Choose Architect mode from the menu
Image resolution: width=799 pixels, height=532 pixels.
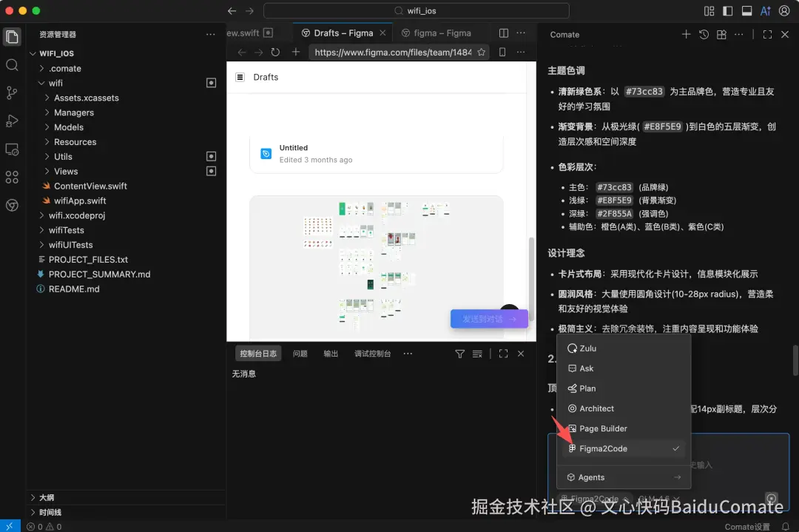click(x=624, y=408)
